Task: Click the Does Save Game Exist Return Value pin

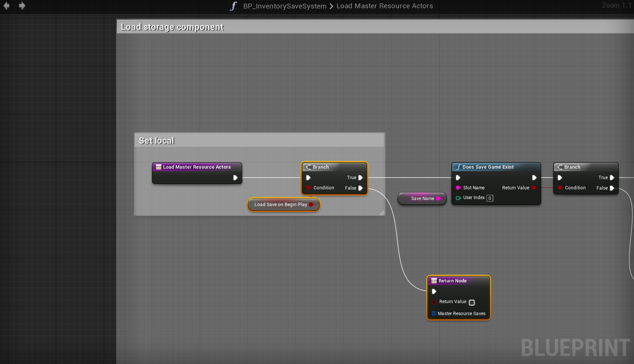Action: coord(533,188)
